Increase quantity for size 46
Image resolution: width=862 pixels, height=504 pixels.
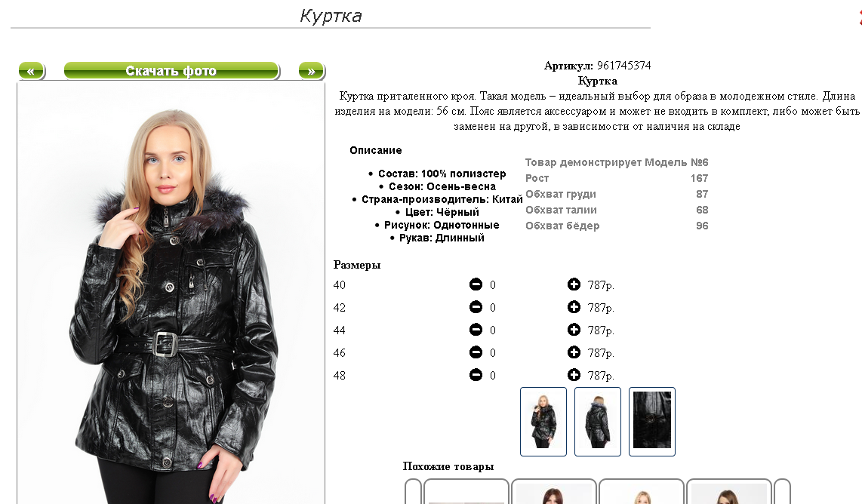pos(574,352)
